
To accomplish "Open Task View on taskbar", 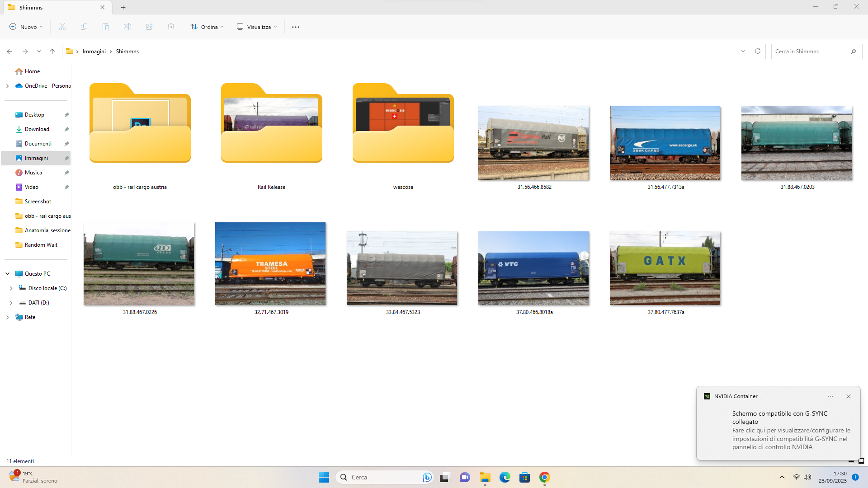I will [445, 477].
